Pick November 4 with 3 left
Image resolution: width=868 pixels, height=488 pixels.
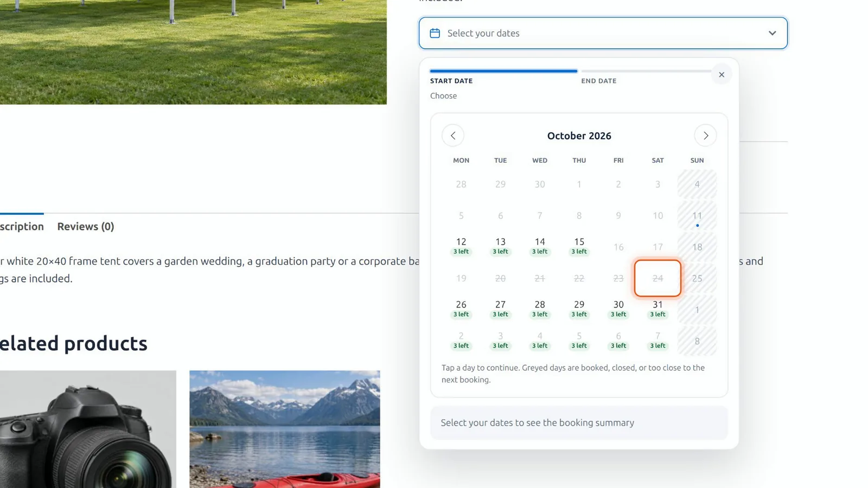[x=540, y=341]
